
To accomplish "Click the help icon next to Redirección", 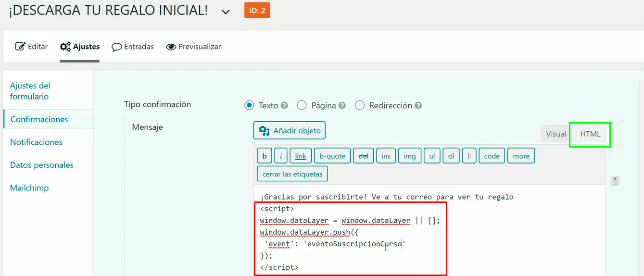I will (x=418, y=106).
